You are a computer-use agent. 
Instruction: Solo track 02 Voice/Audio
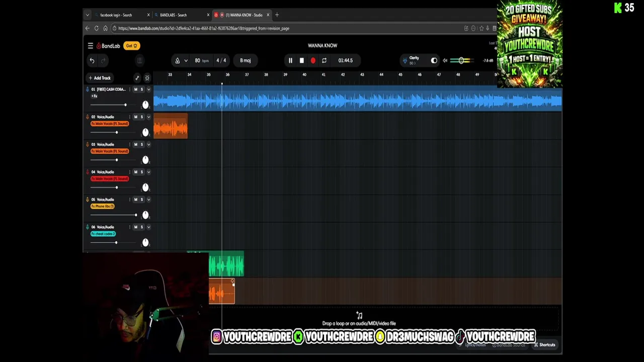coord(141,117)
